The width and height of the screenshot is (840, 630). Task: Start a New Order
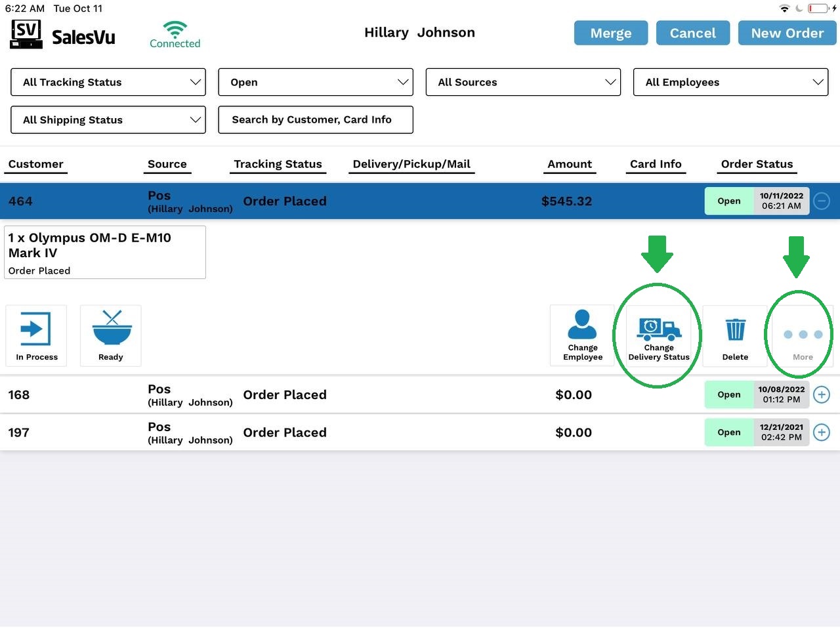(787, 33)
